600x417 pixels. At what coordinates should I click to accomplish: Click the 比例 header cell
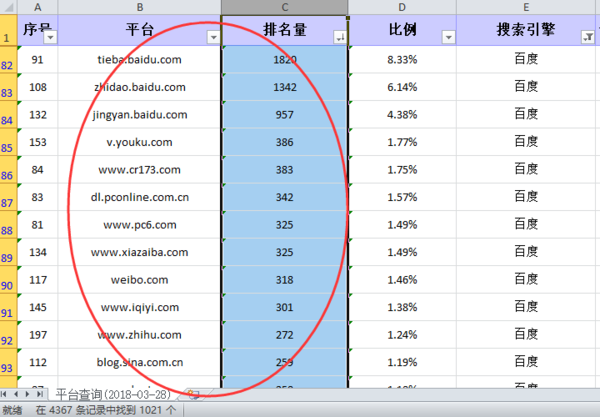[402, 30]
